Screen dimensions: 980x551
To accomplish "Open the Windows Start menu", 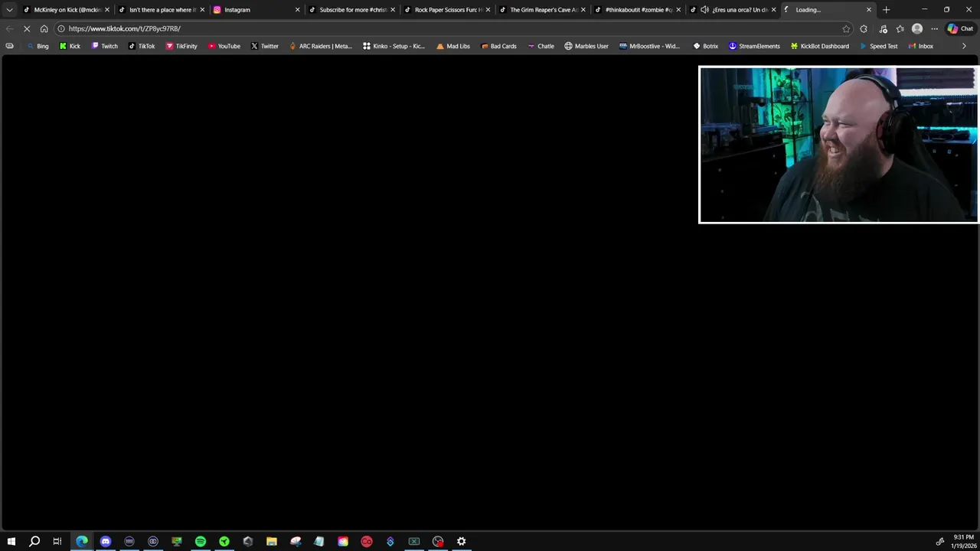I will pyautogui.click(x=11, y=541).
